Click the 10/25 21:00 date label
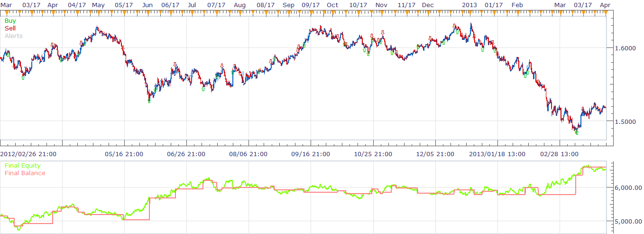This screenshot has width=644, height=234. click(x=373, y=154)
